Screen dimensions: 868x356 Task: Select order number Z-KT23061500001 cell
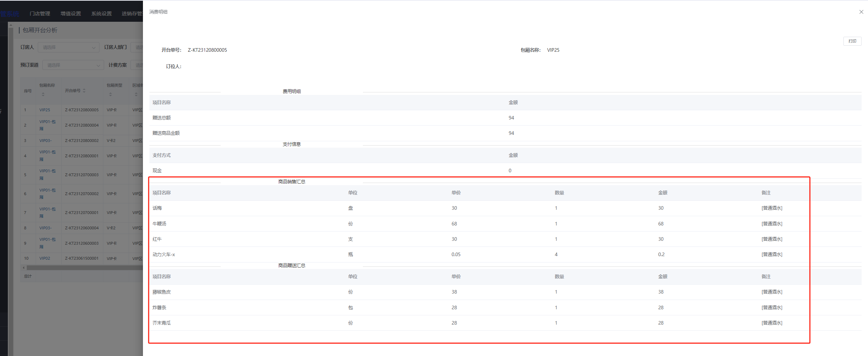82,258
